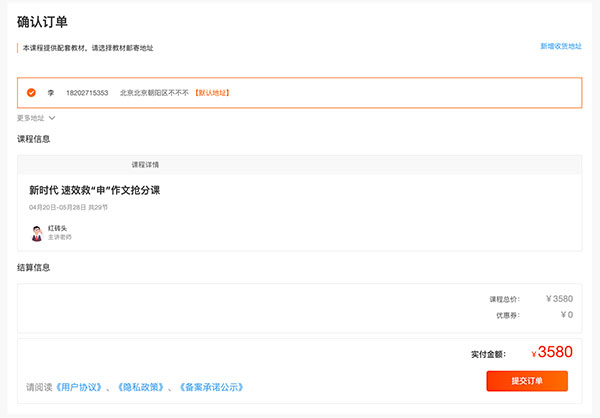The width and height of the screenshot is (600, 418).
Task: Open the 《备案承诺公示》 link
Action: (x=211, y=387)
